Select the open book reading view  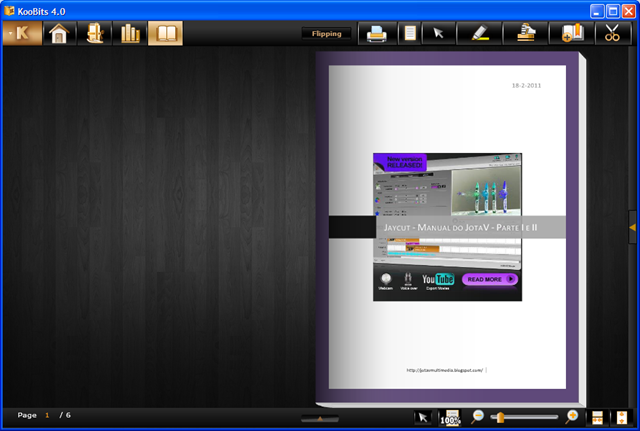point(165,33)
